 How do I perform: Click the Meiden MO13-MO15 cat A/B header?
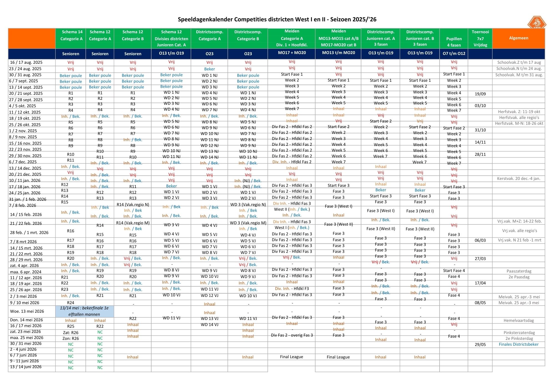pos(338,38)
